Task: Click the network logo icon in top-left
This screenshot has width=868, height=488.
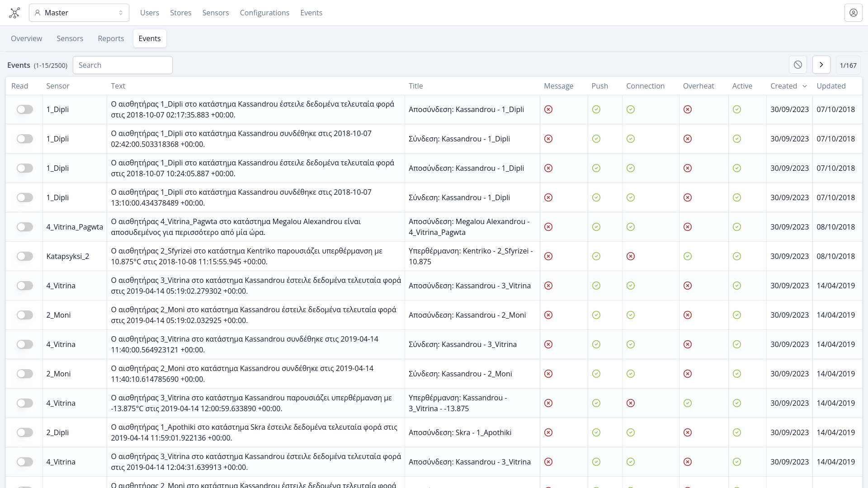Action: tap(14, 13)
